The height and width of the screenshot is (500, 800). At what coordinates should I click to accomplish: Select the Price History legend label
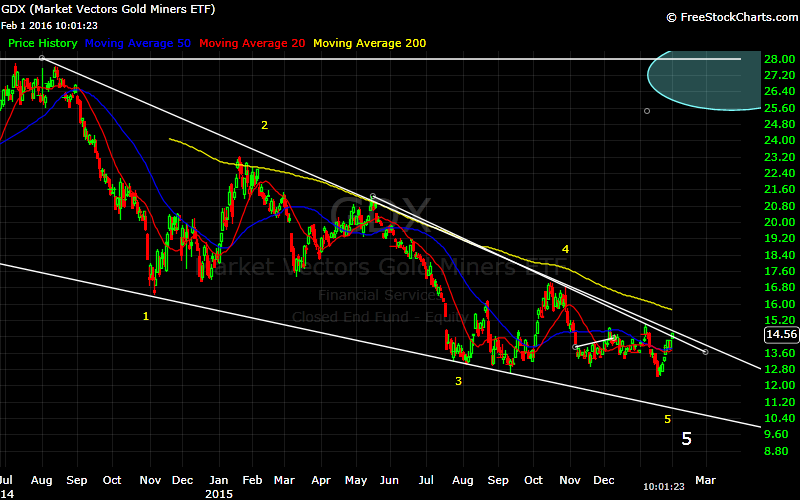click(43, 44)
